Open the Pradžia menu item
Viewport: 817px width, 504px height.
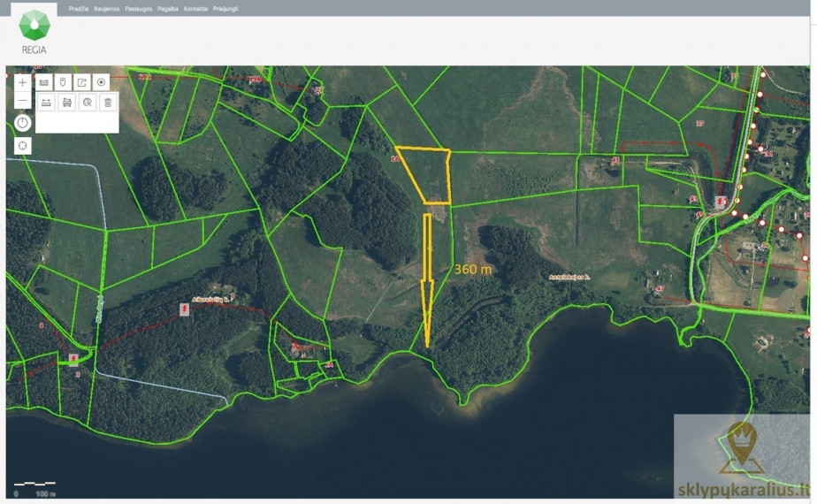tap(79, 9)
